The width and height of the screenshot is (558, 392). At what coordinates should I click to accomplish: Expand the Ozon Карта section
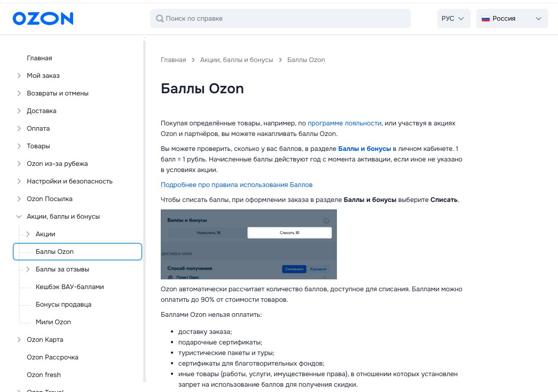[x=19, y=340]
